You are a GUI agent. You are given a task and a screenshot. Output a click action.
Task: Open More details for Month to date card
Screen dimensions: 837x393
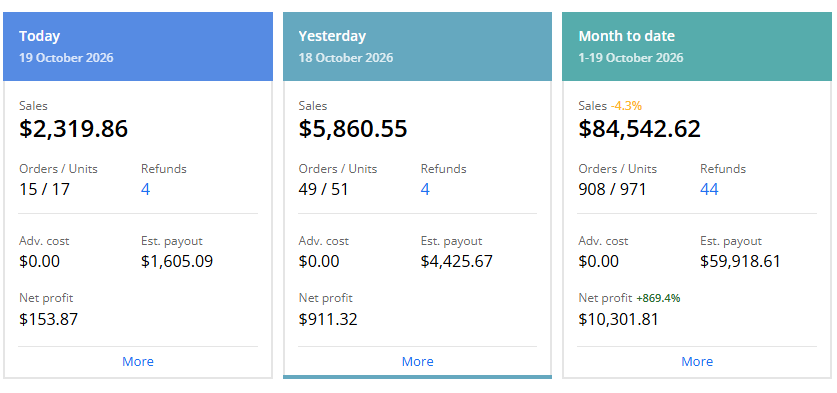click(697, 361)
